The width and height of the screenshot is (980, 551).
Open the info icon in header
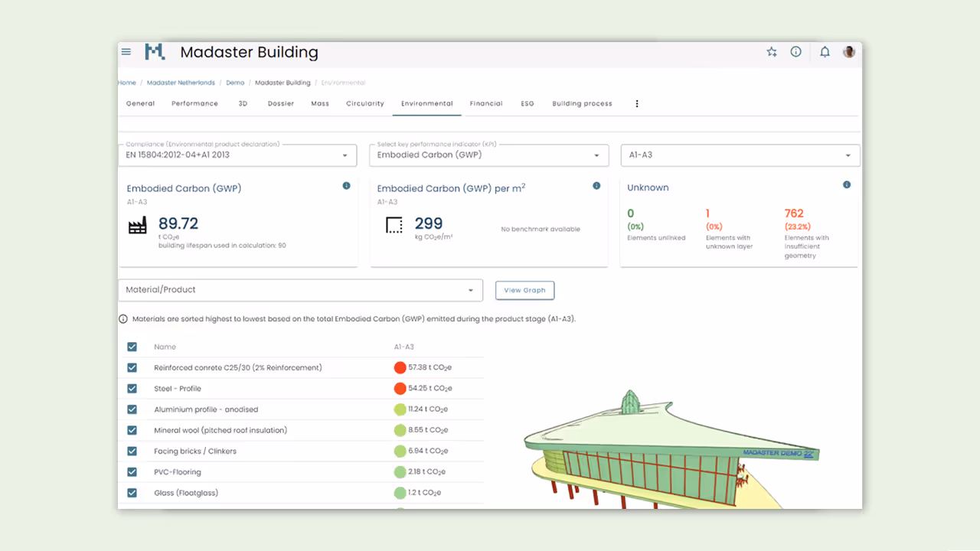pyautogui.click(x=795, y=52)
